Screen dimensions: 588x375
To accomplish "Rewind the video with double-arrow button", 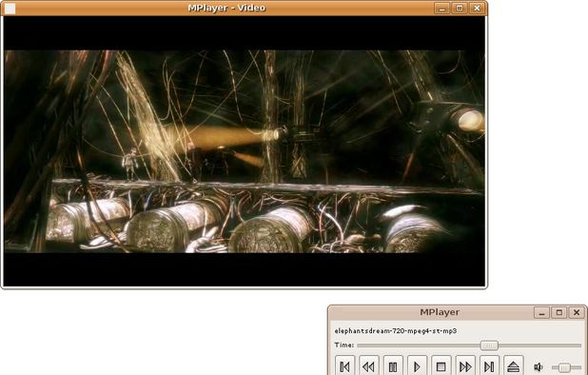I will click(368, 366).
